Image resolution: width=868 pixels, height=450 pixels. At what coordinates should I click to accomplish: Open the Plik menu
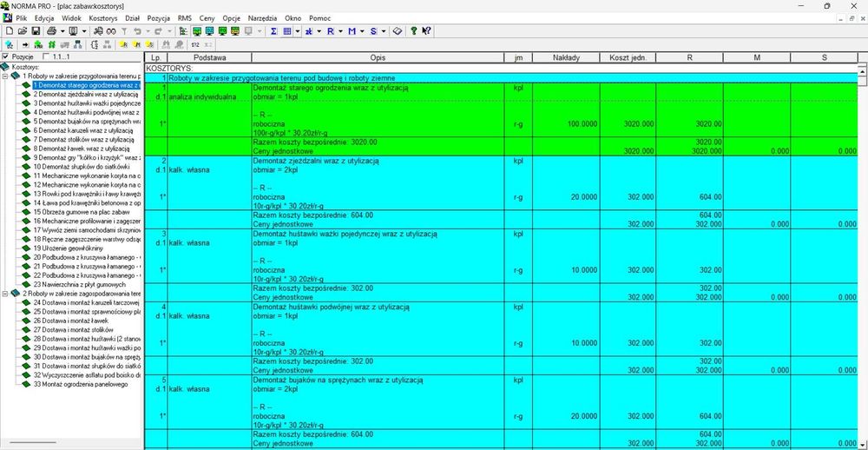coord(22,18)
